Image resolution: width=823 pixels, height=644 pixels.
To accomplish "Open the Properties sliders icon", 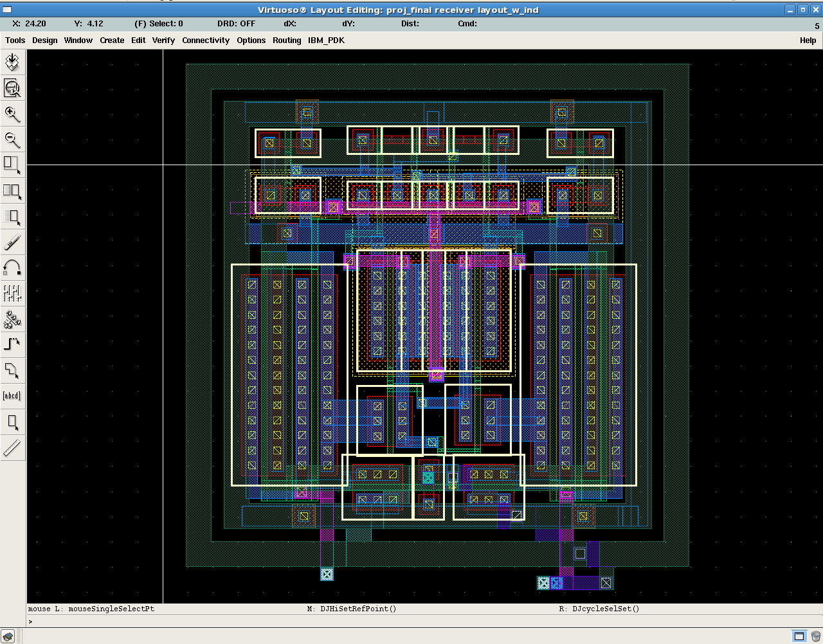I will tap(12, 294).
